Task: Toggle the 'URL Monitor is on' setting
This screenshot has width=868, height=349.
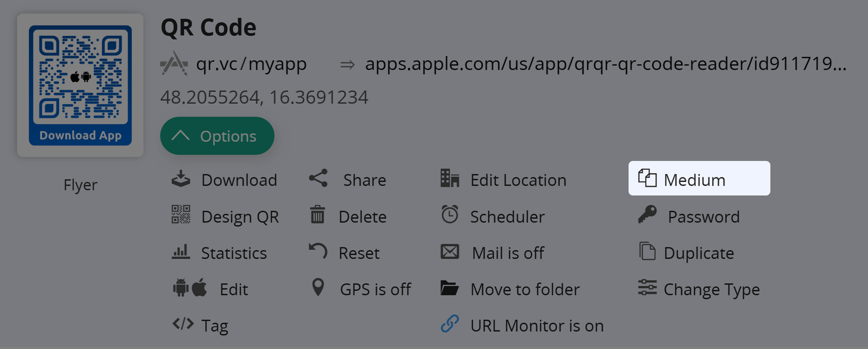Action: click(536, 326)
